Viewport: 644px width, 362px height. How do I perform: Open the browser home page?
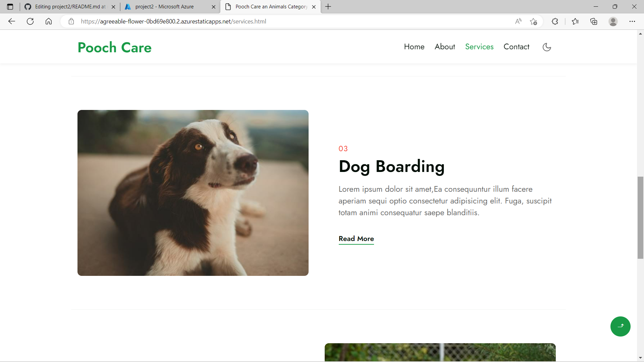[x=49, y=21]
